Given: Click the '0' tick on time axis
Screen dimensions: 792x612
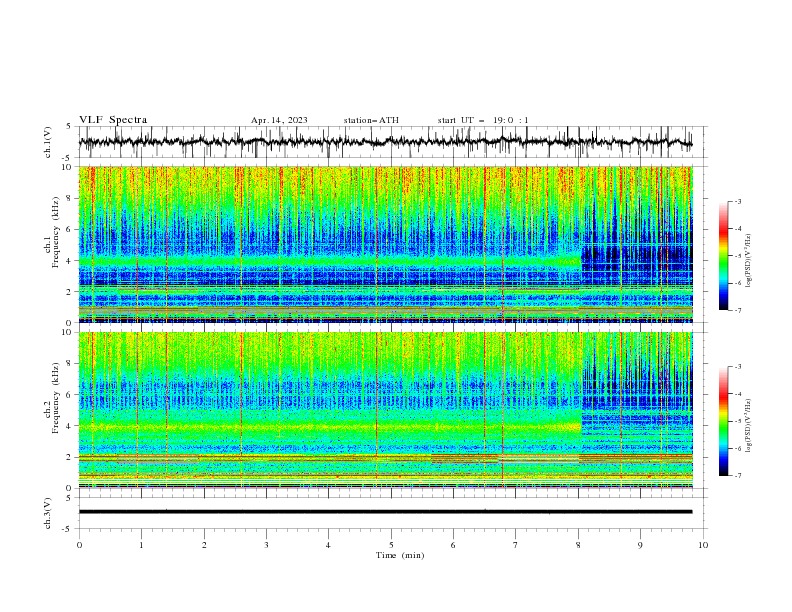Looking at the screenshot, I should (79, 545).
